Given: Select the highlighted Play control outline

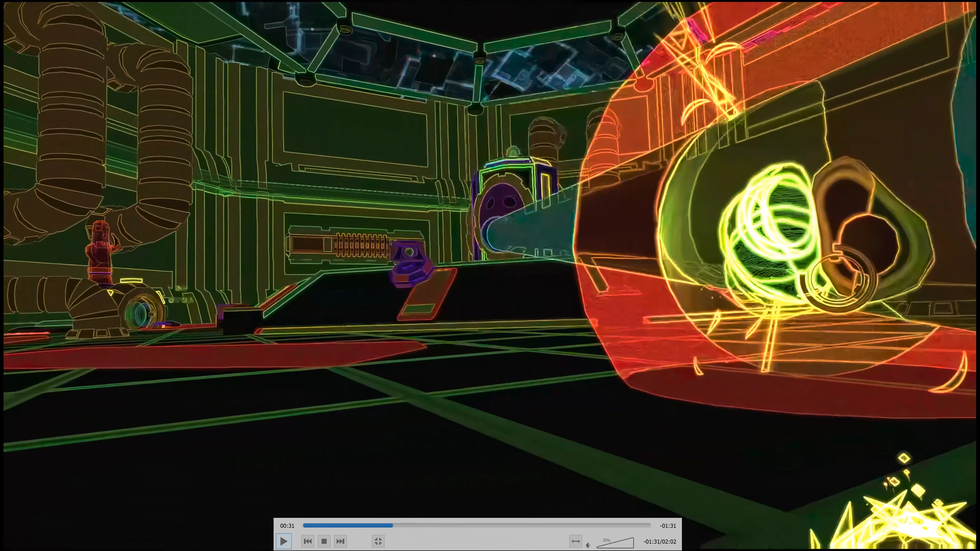Looking at the screenshot, I should (x=284, y=541).
